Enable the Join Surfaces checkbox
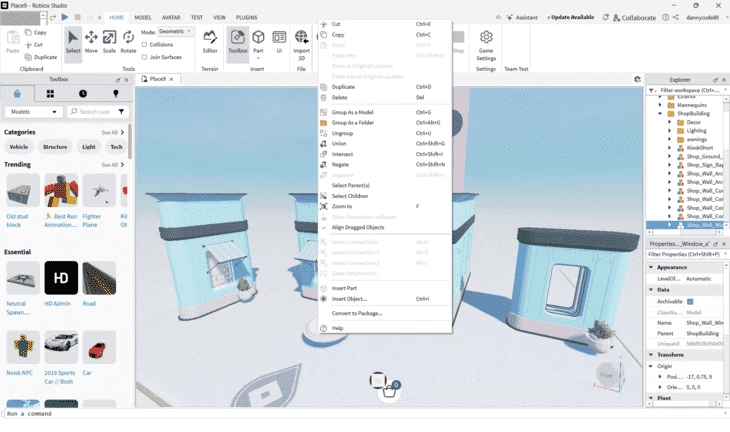Image resolution: width=730 pixels, height=432 pixels. click(x=144, y=57)
